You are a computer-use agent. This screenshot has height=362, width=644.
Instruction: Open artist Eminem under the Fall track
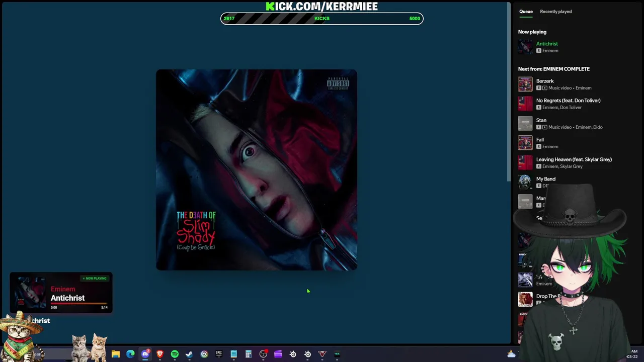[x=550, y=147]
